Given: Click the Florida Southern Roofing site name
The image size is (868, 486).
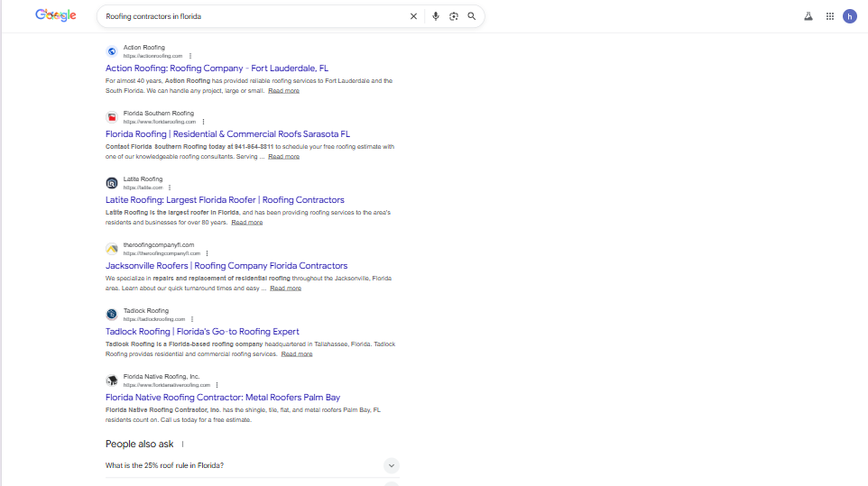Looking at the screenshot, I should pyautogui.click(x=158, y=114).
